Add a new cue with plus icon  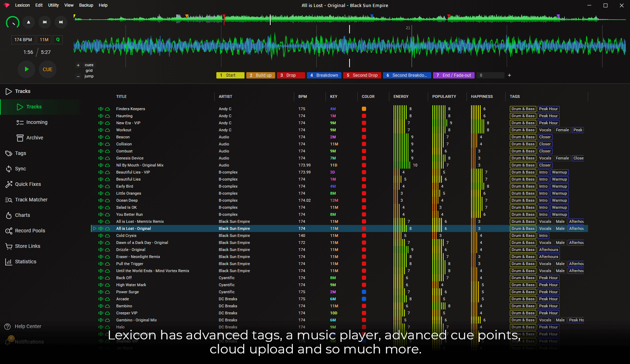[509, 75]
